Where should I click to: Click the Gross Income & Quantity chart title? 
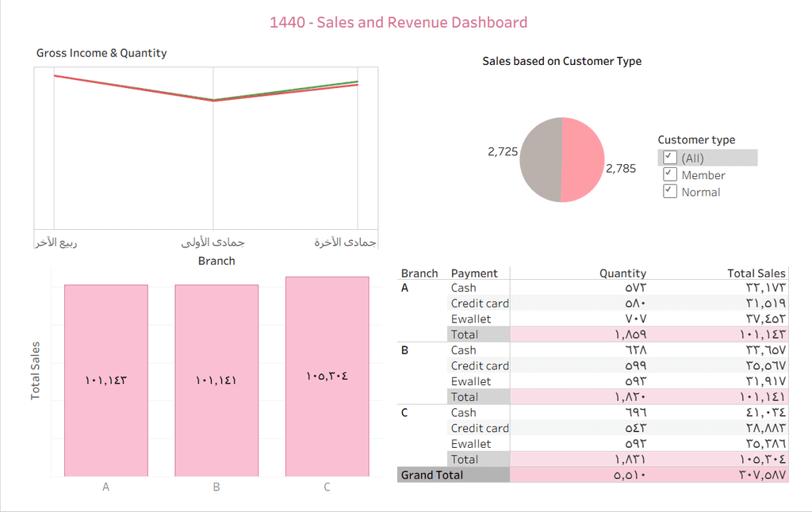pyautogui.click(x=101, y=53)
